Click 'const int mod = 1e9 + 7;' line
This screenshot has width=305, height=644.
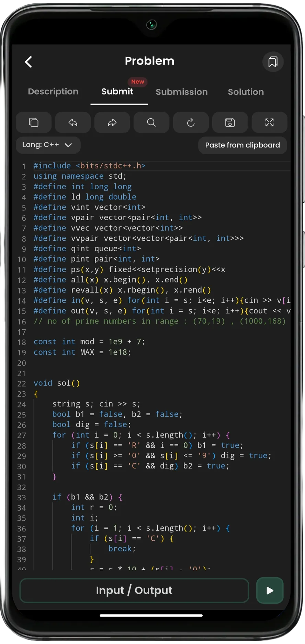click(89, 342)
